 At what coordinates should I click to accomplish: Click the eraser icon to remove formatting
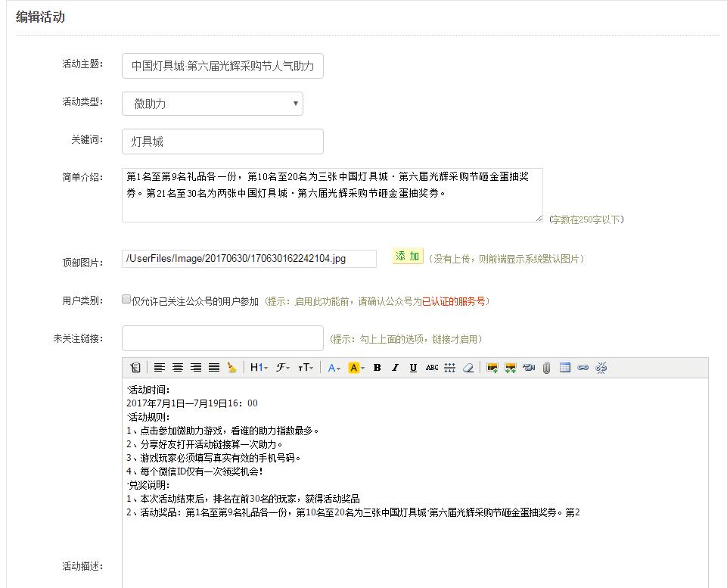click(468, 368)
